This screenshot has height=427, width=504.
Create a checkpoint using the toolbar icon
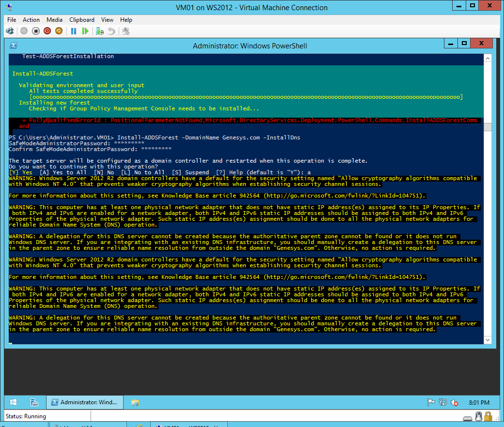100,31
